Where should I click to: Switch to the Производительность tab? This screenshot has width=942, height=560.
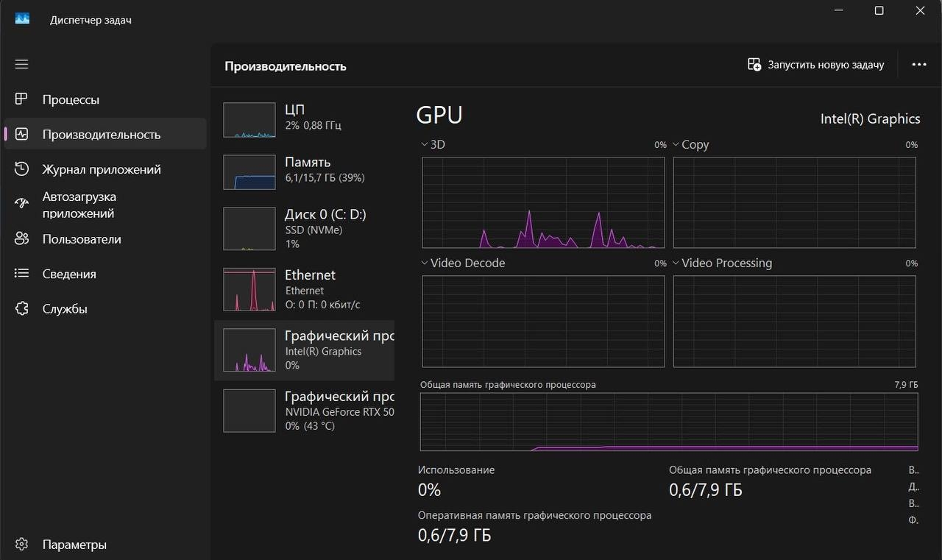click(101, 135)
